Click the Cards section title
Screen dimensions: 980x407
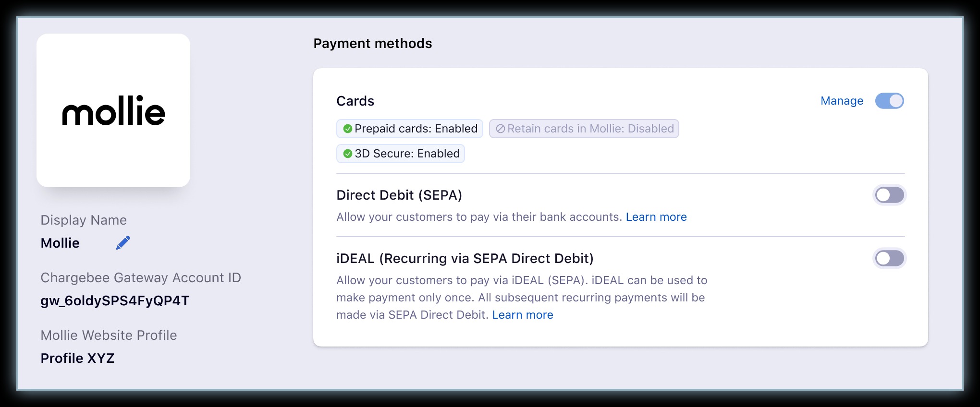point(355,101)
